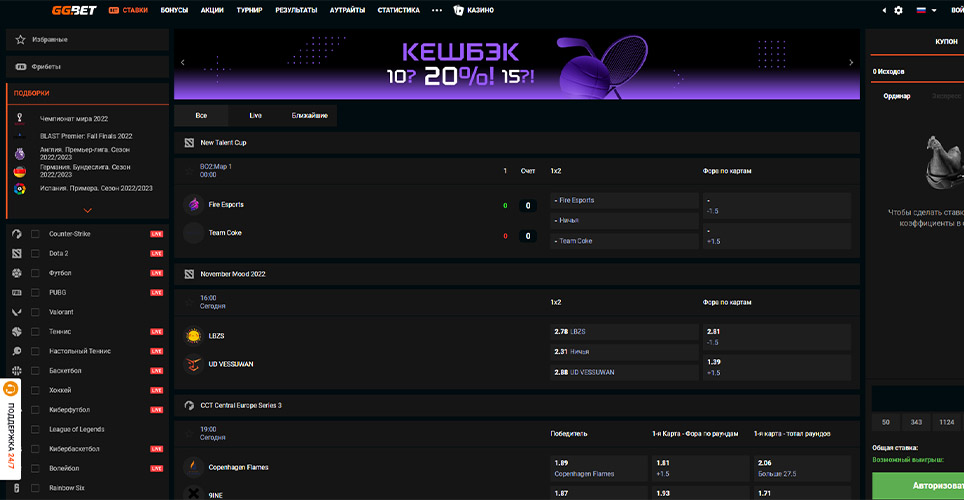Open the three-dots more menu
964x500 pixels.
point(436,10)
